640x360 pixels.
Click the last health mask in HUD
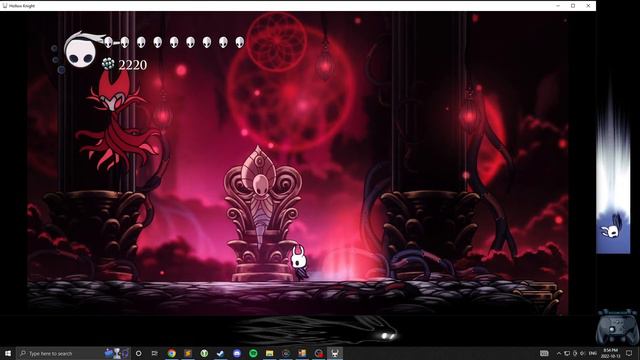pyautogui.click(x=240, y=42)
